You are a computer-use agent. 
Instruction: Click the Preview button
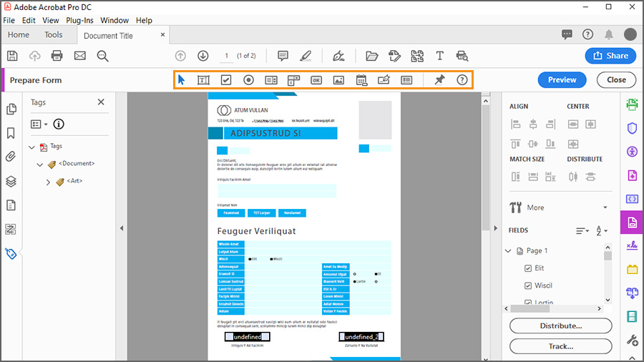(x=562, y=80)
